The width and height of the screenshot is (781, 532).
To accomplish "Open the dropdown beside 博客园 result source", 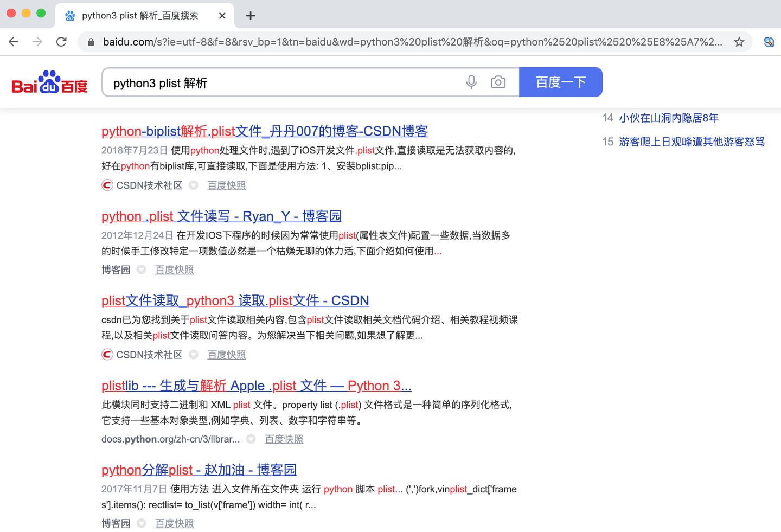I will [141, 270].
